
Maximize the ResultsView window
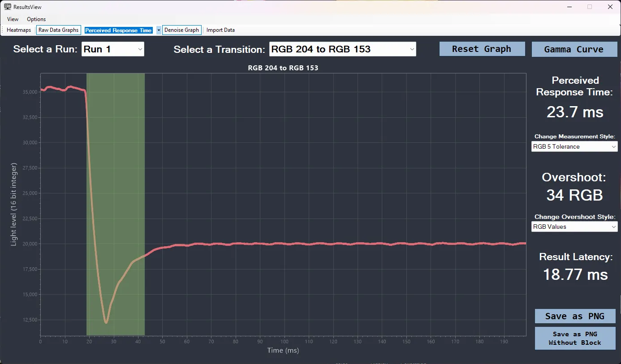point(590,7)
